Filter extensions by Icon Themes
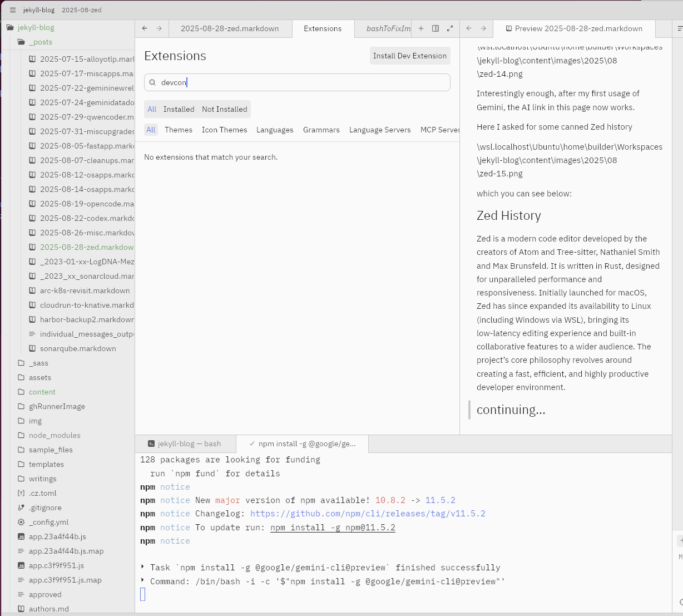Viewport: 683px width, 616px height. pos(224,130)
